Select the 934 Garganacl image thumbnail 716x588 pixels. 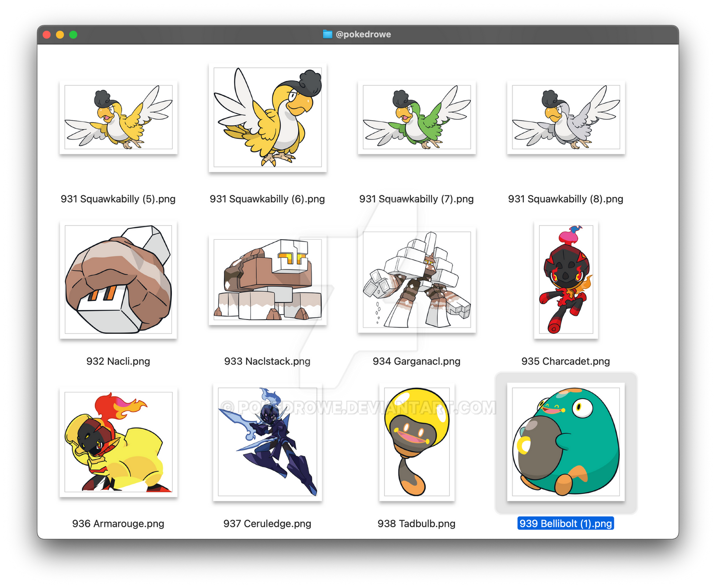point(417,279)
